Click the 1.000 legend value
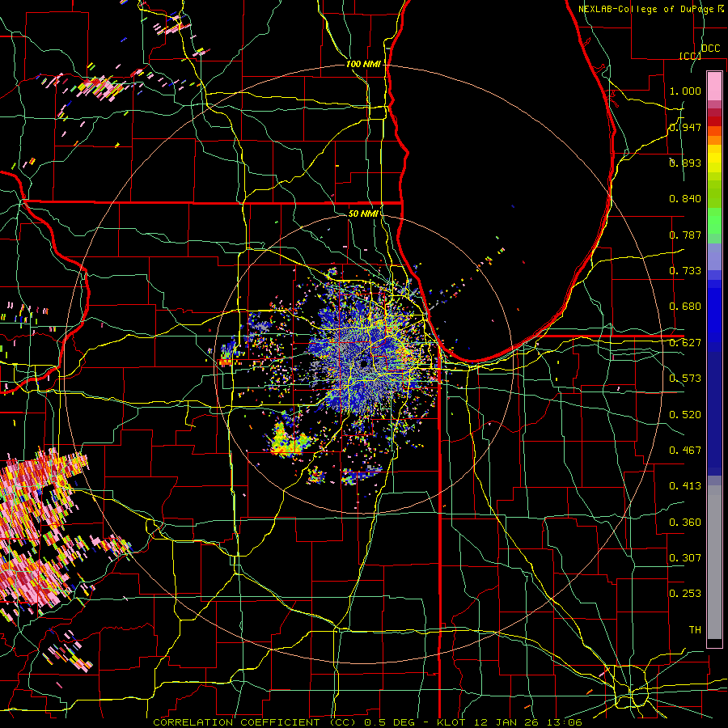This screenshot has width=728, height=728. (685, 91)
